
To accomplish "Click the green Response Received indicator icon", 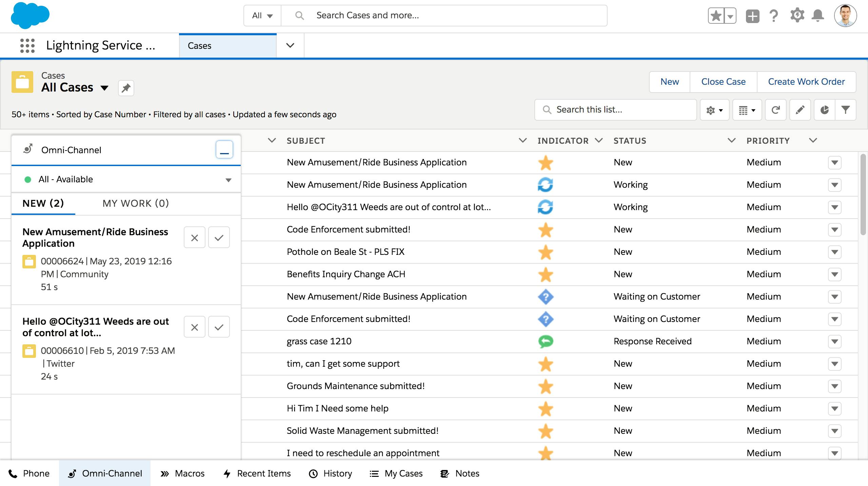I will [x=546, y=341].
